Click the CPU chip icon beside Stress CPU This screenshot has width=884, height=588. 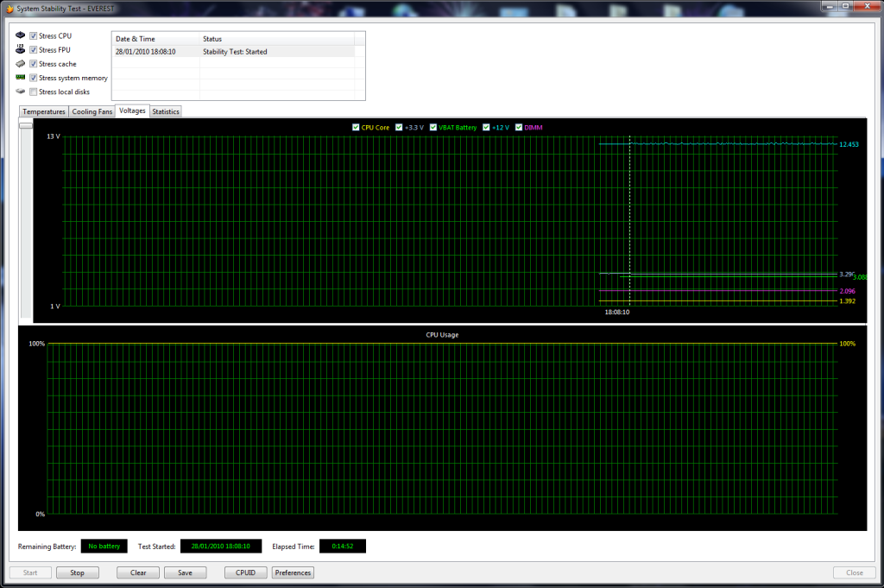pyautogui.click(x=20, y=36)
